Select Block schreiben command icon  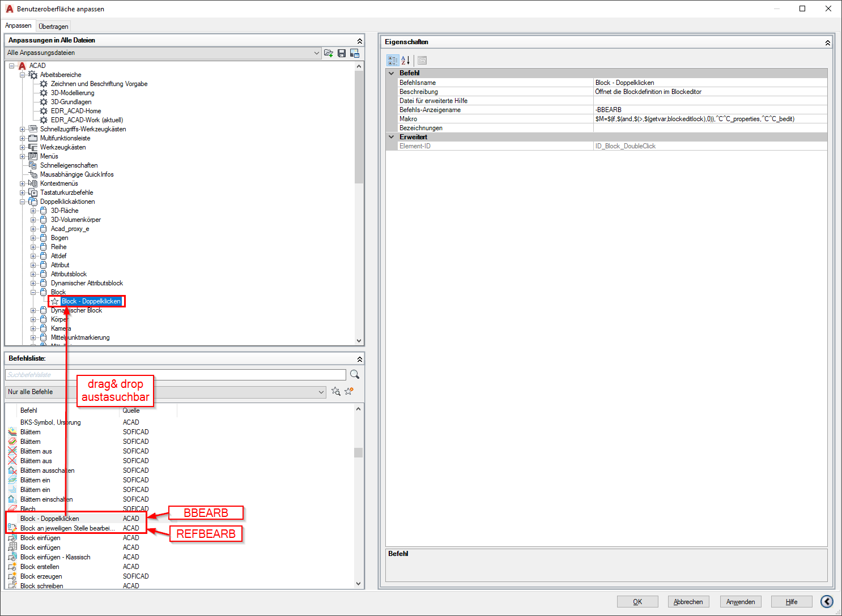(x=12, y=585)
